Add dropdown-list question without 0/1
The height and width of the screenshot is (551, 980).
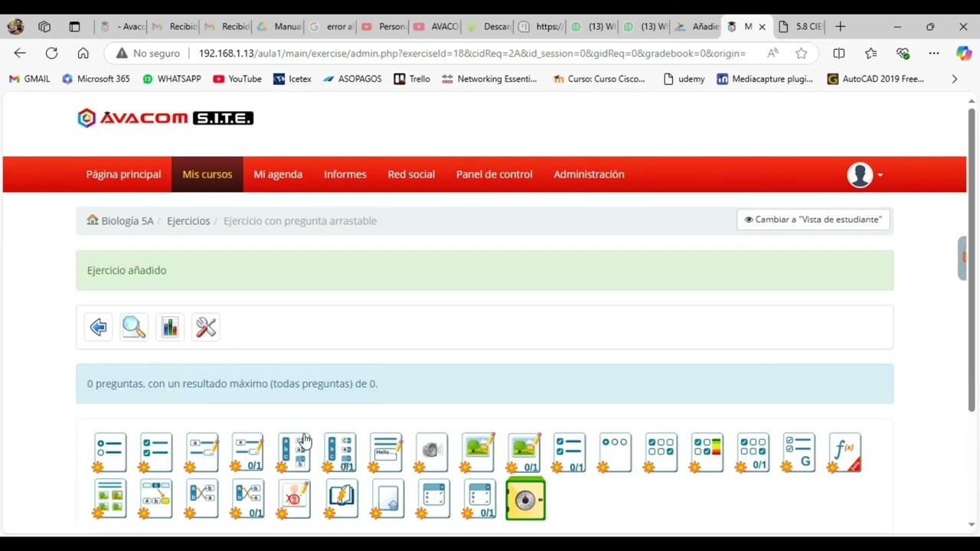[x=433, y=499]
